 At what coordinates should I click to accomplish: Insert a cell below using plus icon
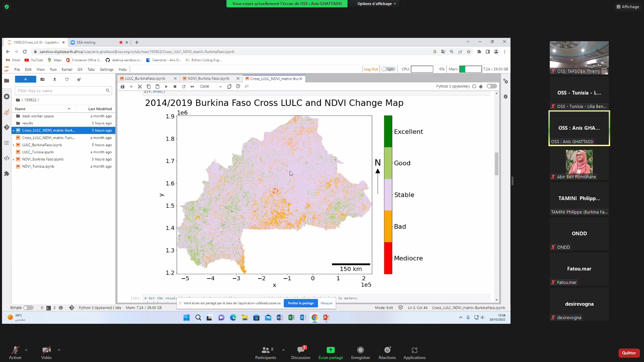coord(131,86)
